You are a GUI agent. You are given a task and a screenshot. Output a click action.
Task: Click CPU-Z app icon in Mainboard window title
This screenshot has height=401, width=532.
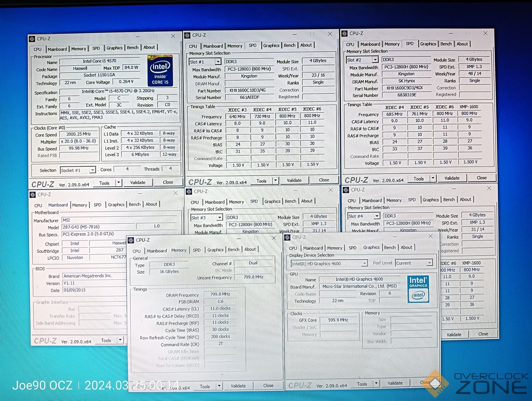33,194
